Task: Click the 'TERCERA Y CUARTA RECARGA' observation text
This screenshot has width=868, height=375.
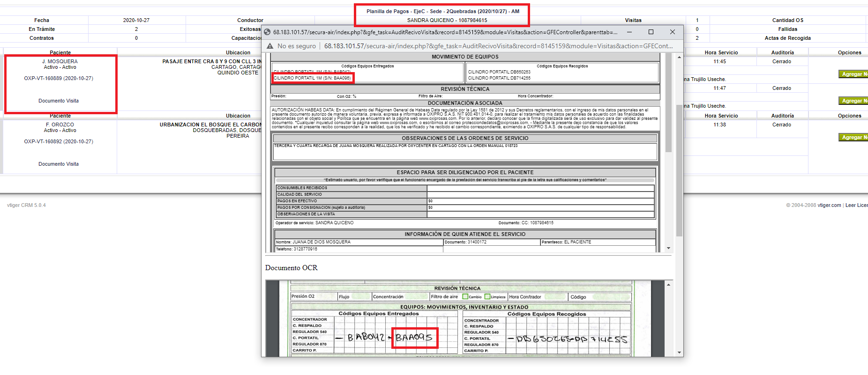Action: pyautogui.click(x=396, y=146)
